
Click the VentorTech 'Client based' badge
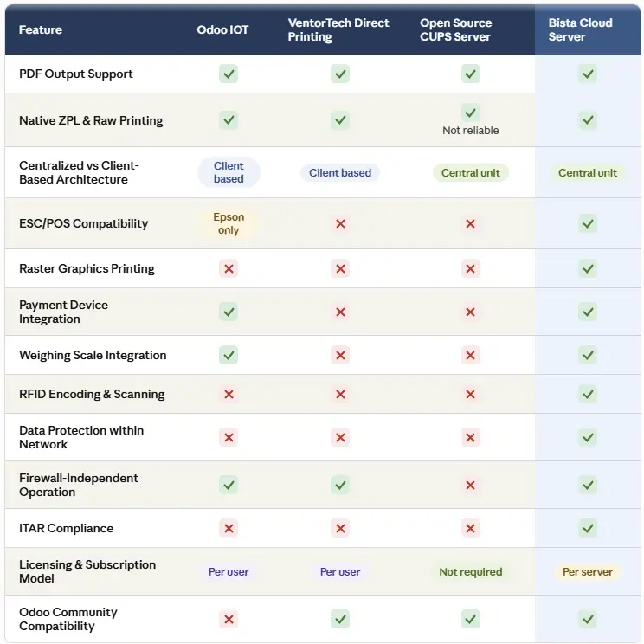(x=340, y=172)
